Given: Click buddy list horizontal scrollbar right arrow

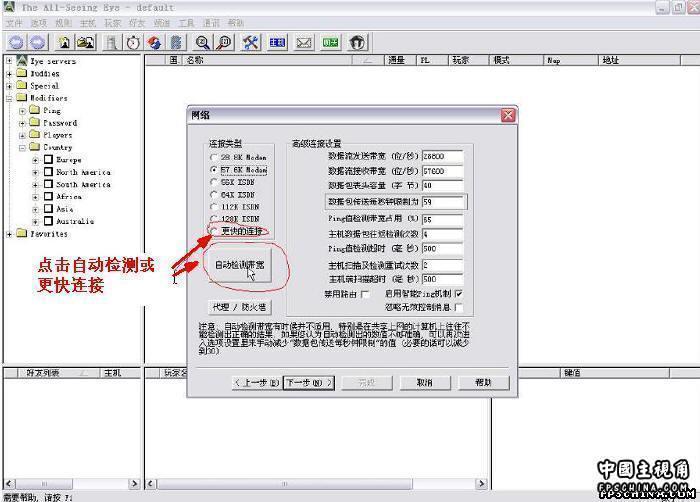Looking at the screenshot, I should point(134,484).
